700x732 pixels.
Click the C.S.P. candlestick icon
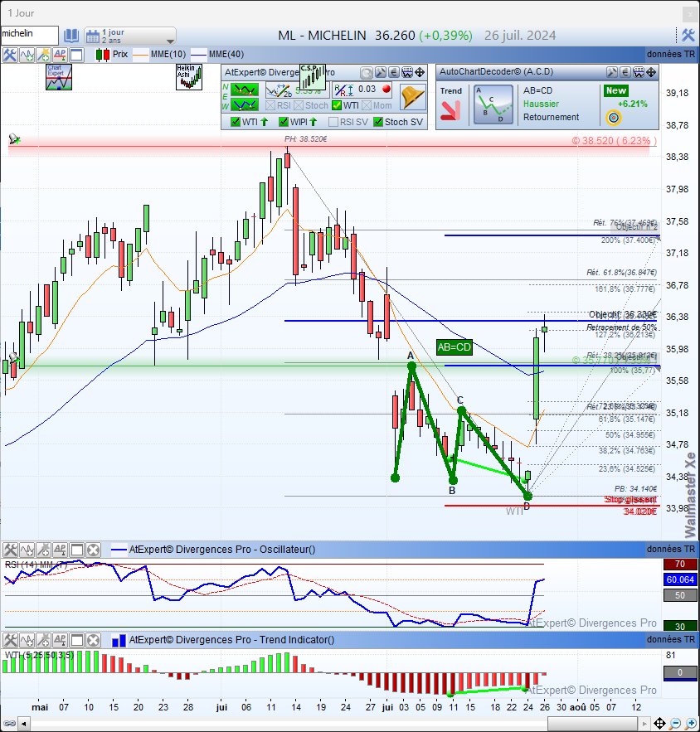tap(313, 77)
